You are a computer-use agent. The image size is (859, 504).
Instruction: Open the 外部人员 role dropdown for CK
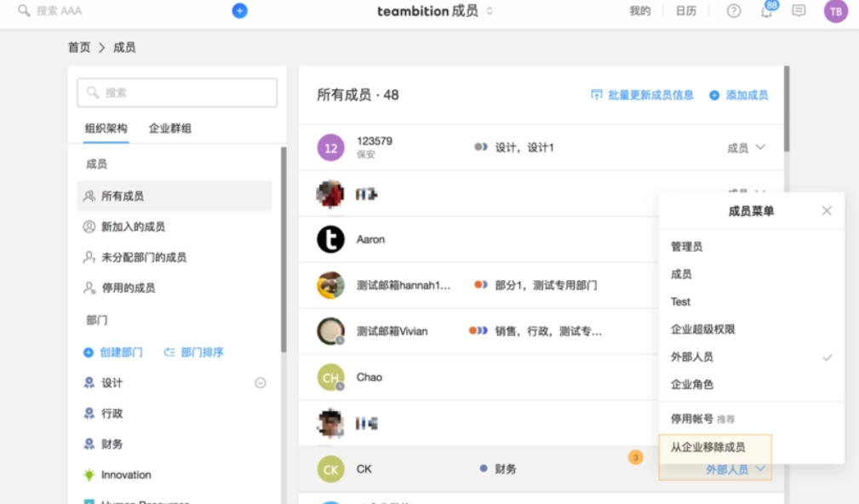tap(736, 469)
